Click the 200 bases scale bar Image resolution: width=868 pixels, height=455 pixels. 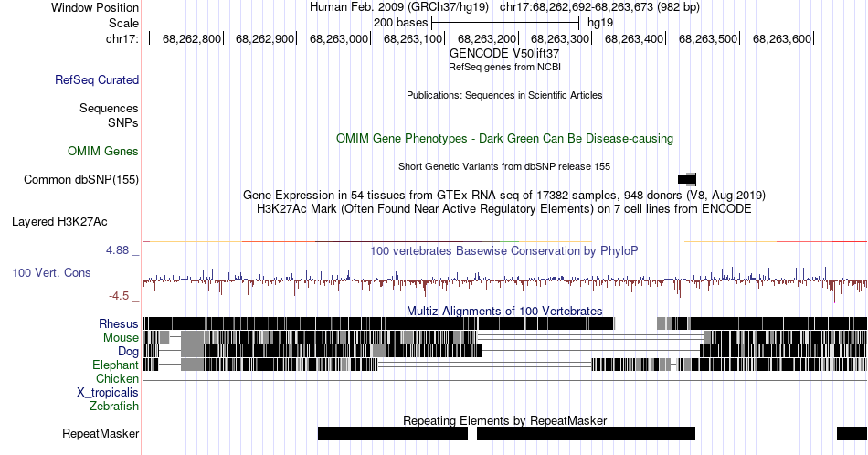[x=505, y=23]
